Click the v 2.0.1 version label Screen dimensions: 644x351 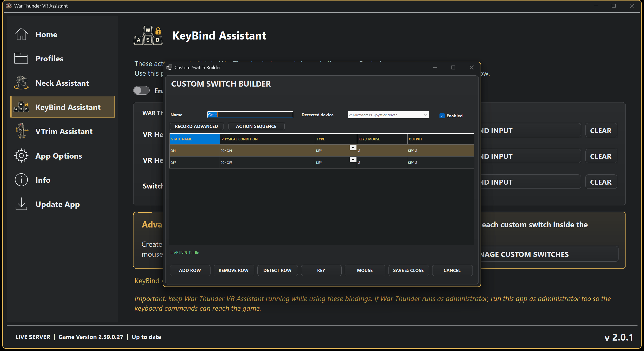[x=619, y=337]
